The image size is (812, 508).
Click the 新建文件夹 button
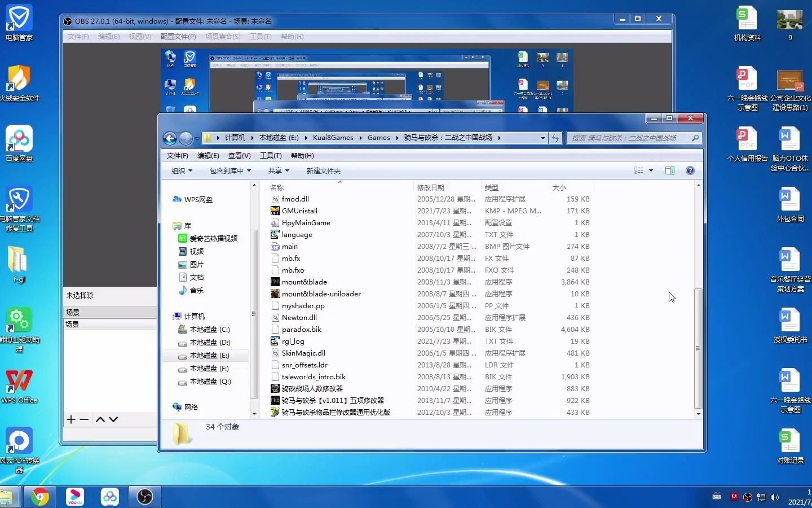324,170
